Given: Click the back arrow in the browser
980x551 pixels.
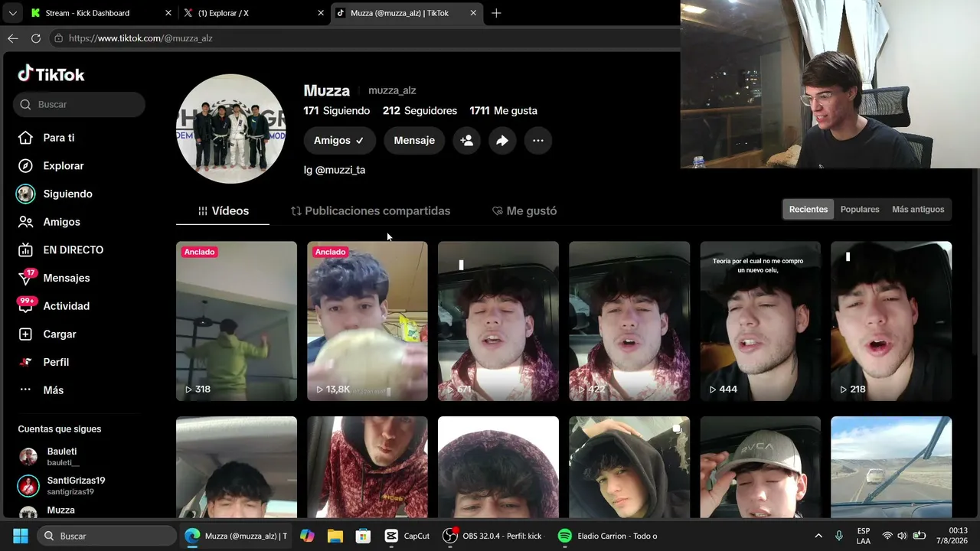Looking at the screenshot, I should pos(13,38).
